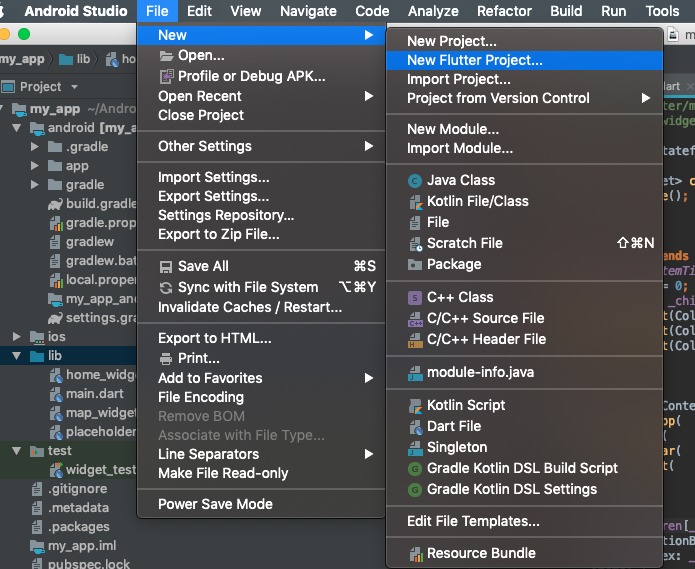Screen dimensions: 695x569
Task: Choose New Flutter Project...
Action: pos(525,60)
